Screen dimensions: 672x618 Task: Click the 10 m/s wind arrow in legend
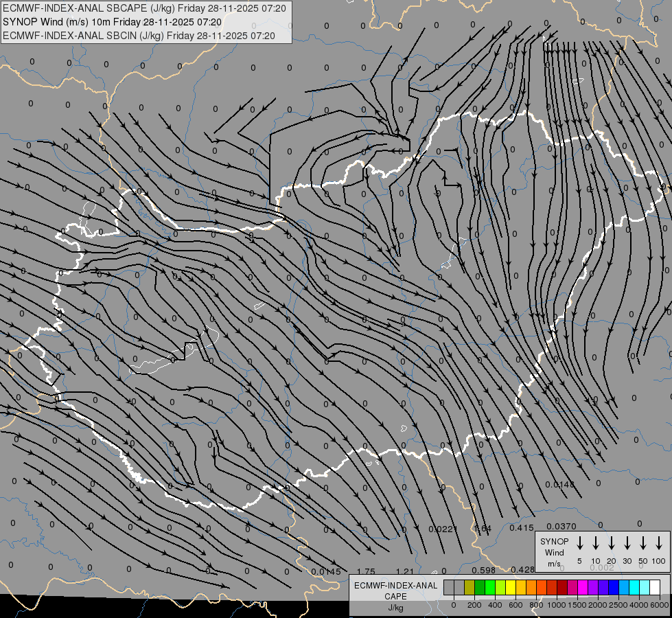tap(596, 543)
